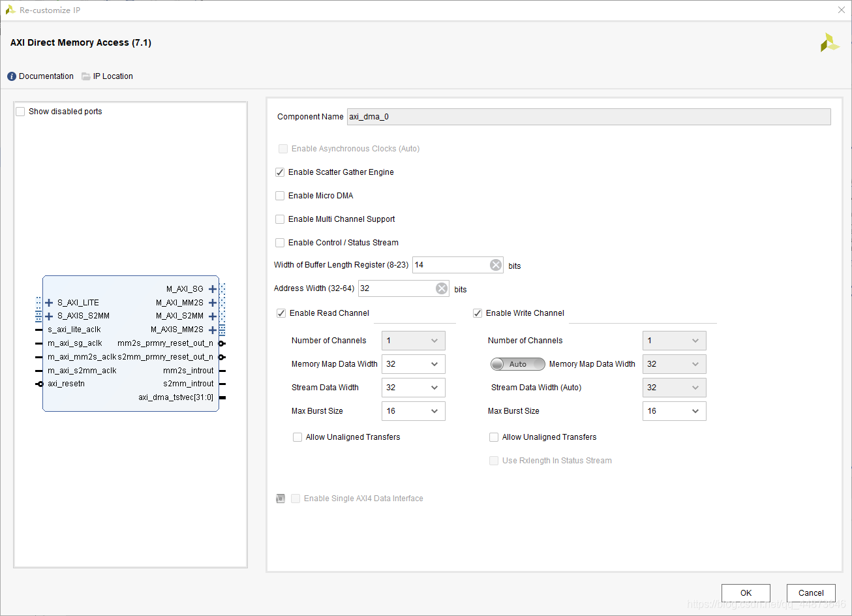
Task: Select the axi_resetn port on the block
Action: [x=66, y=384]
